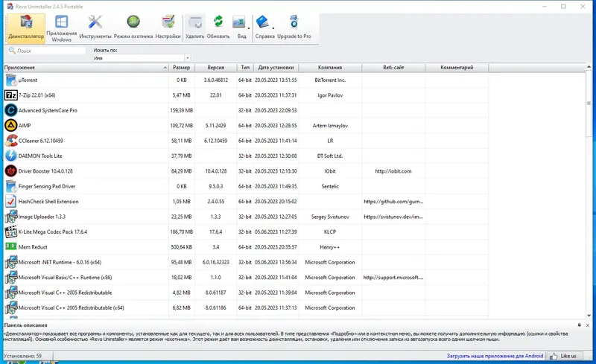Click the 186,70 MB size cell
The height and width of the screenshot is (364, 596).
tap(181, 232)
